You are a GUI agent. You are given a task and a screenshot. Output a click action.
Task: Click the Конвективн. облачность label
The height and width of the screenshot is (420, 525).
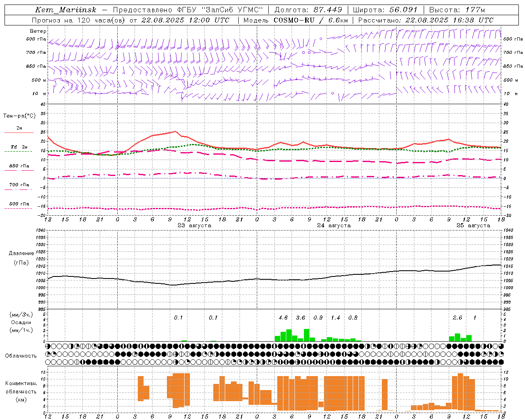(x=21, y=388)
